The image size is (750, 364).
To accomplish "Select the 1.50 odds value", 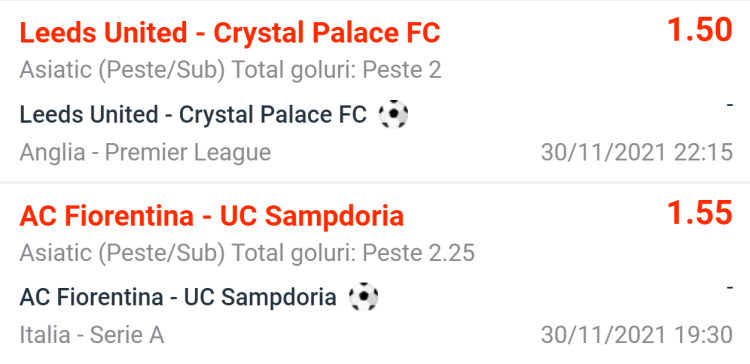I will coord(700,30).
